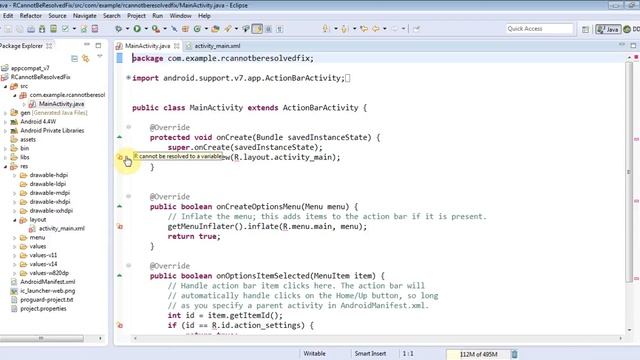Click the New Java Package icon
The image size is (640, 360).
pos(185,29)
